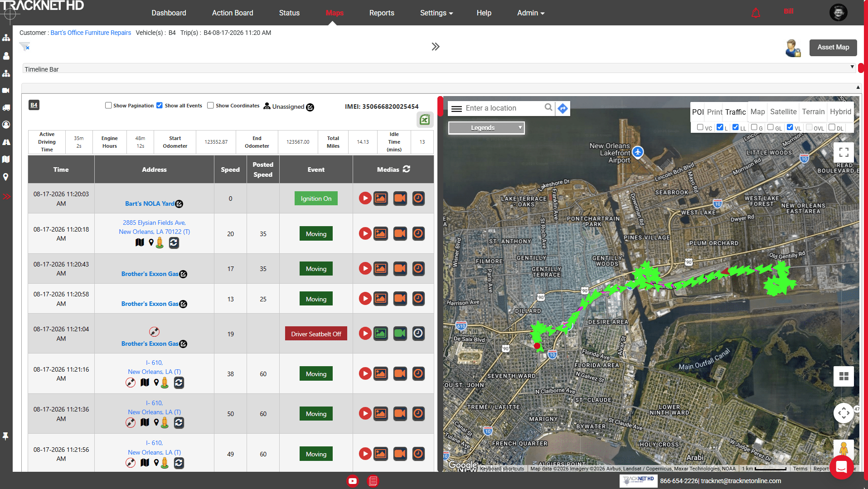This screenshot has height=489, width=868.
Task: Open the video camera icon in the 11:20:43 row
Action: coord(400,269)
